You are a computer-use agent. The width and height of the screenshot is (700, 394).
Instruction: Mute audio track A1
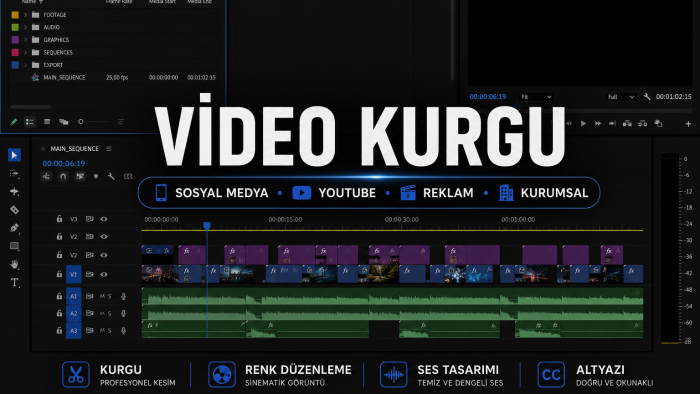pyautogui.click(x=102, y=296)
